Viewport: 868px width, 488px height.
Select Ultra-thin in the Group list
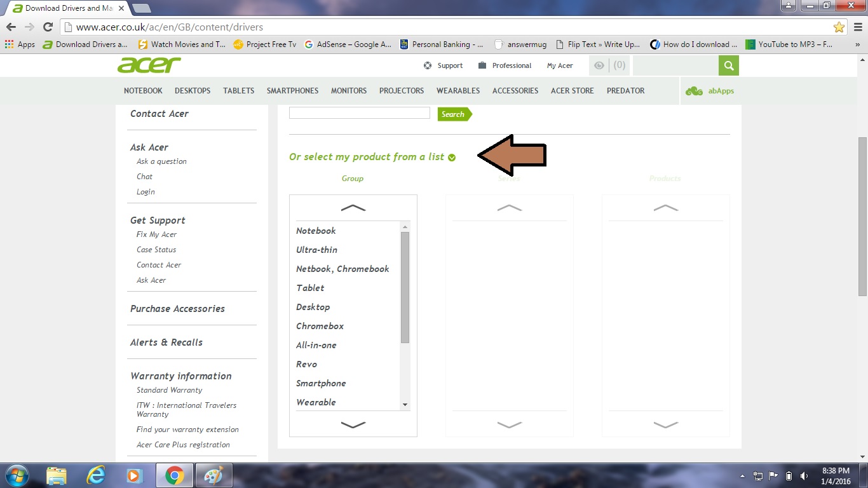316,250
